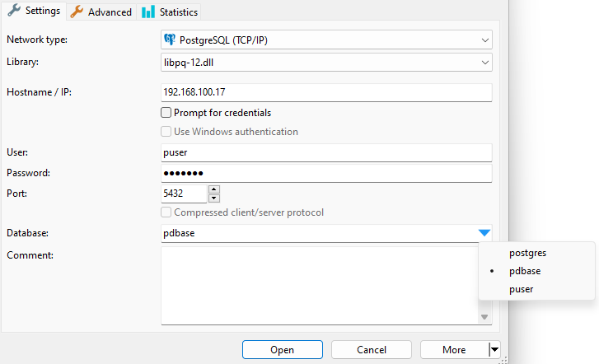599x364 pixels.
Task: Click inside the Comment text area
Action: (320, 286)
